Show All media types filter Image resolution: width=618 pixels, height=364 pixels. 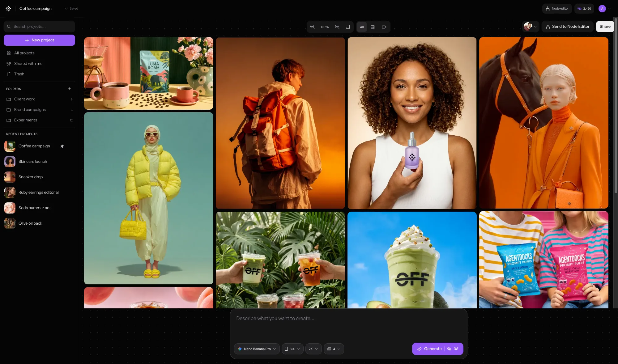point(362,27)
